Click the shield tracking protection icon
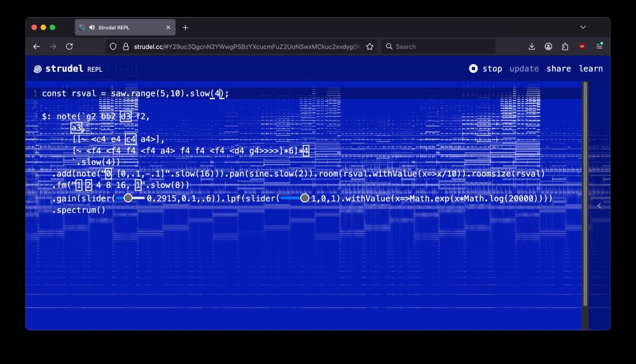636x364 pixels. tap(113, 46)
